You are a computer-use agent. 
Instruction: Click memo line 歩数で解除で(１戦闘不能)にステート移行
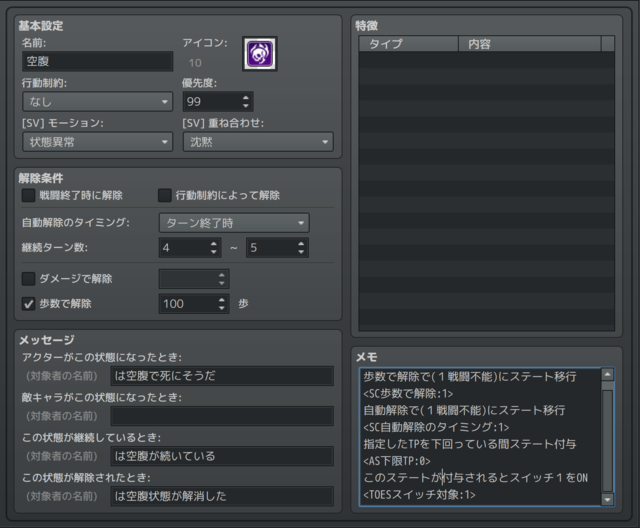[470, 377]
